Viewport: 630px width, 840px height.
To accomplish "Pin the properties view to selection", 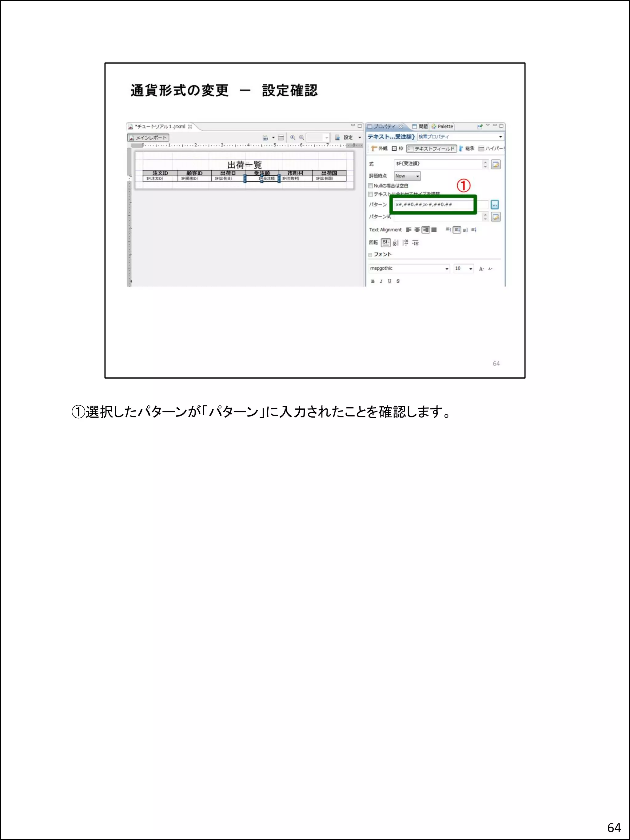I will point(480,126).
